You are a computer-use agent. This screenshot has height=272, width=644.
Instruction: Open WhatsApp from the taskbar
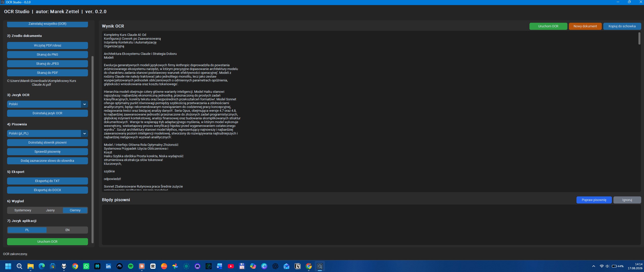tap(86, 266)
